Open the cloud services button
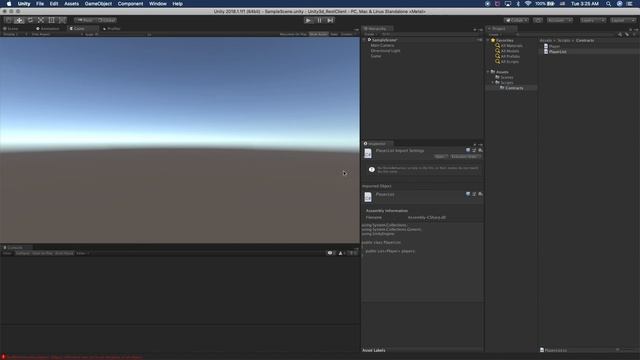 [x=538, y=20]
